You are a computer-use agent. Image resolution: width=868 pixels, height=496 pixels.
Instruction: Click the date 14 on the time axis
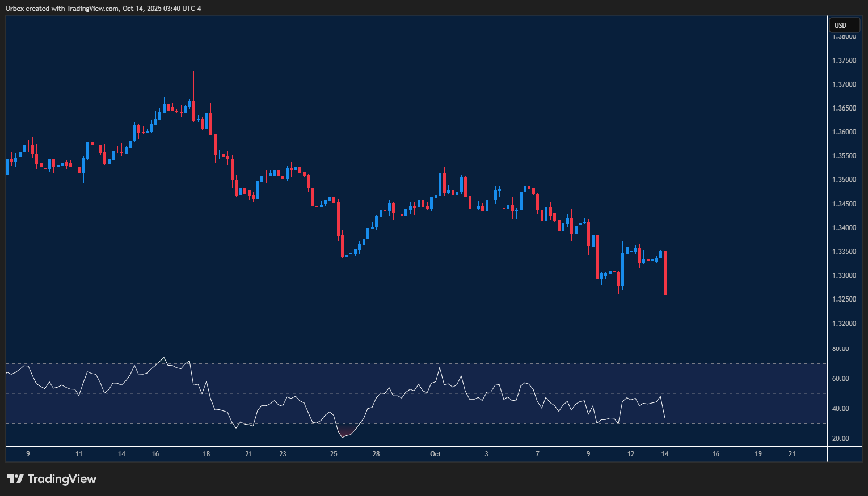click(x=664, y=454)
